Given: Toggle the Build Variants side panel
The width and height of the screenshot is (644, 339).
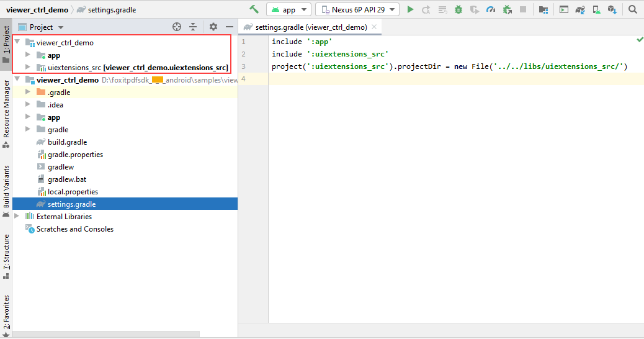Looking at the screenshot, I should point(6,186).
